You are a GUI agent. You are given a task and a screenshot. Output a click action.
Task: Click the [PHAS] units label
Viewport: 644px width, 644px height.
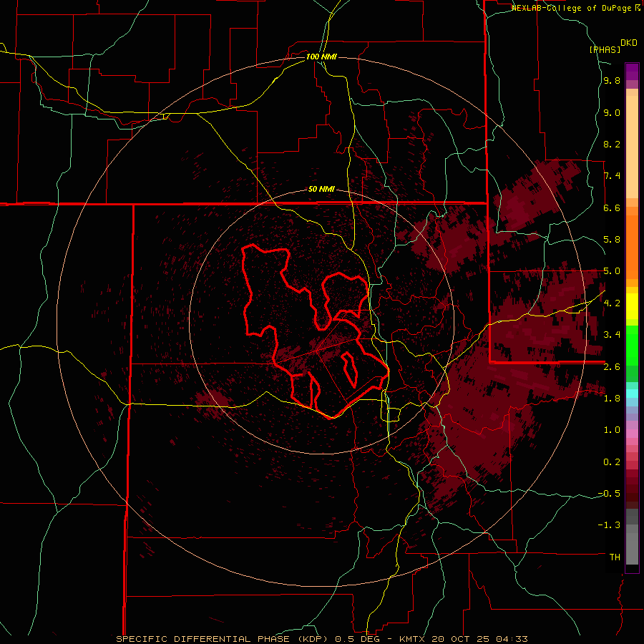(605, 49)
